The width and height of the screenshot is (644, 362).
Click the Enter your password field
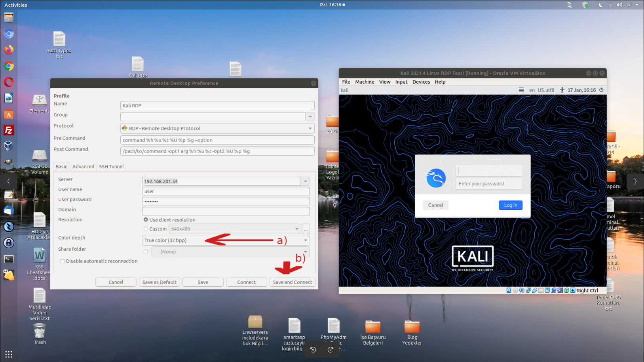488,184
